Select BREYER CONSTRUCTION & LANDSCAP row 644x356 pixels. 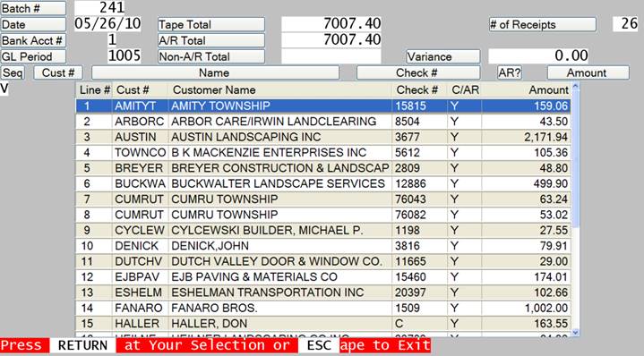(323, 168)
